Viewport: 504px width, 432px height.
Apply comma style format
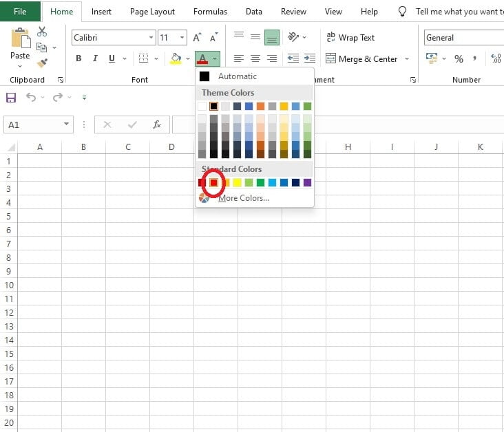click(474, 58)
